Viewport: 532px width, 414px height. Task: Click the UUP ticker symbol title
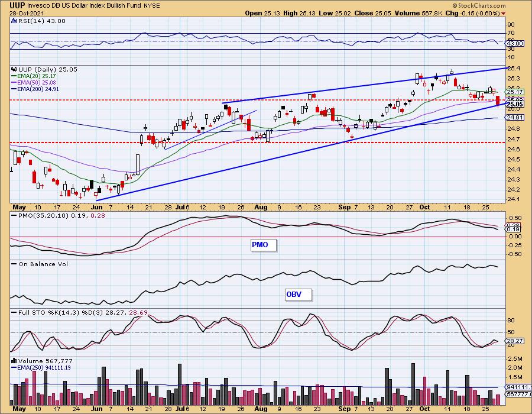click(x=17, y=5)
